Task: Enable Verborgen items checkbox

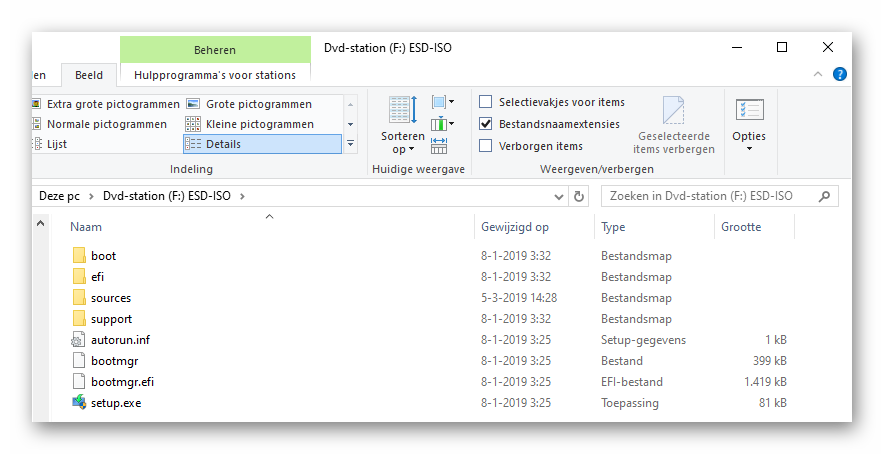Action: [485, 146]
